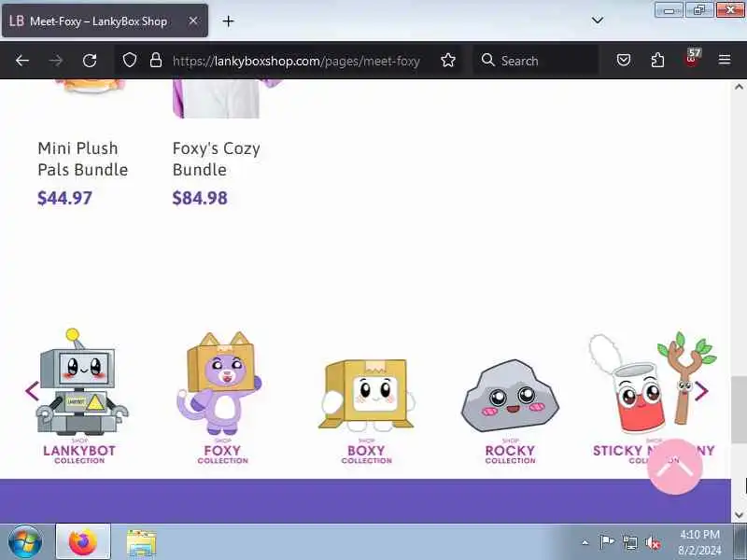Screen dimensions: 747x560
Task: Show hidden system tray icons
Action: (585, 542)
